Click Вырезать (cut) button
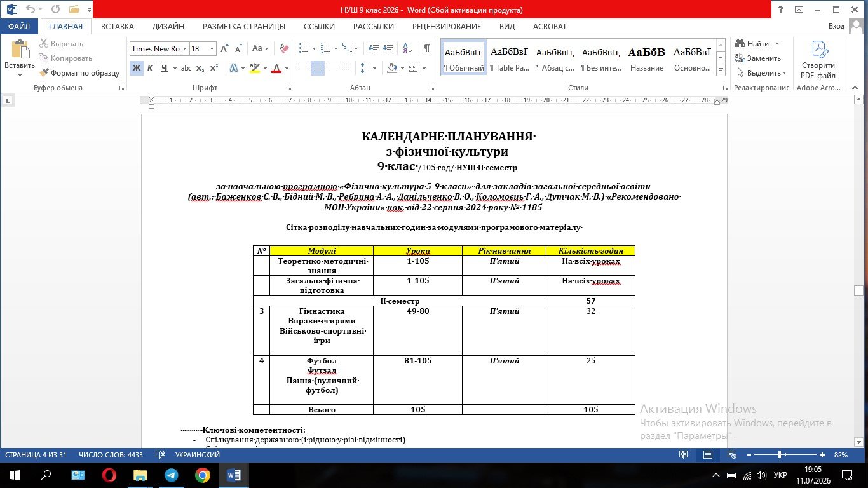This screenshot has width=868, height=488. 61,44
